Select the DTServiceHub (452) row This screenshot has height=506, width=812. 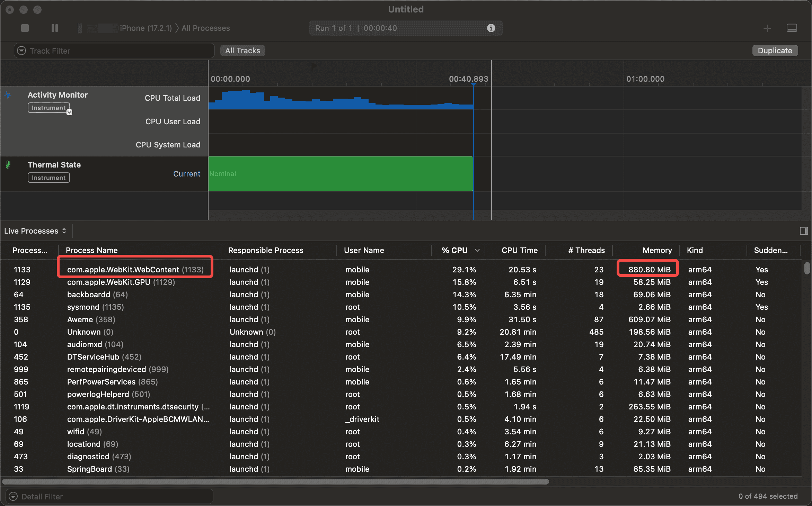click(401, 357)
